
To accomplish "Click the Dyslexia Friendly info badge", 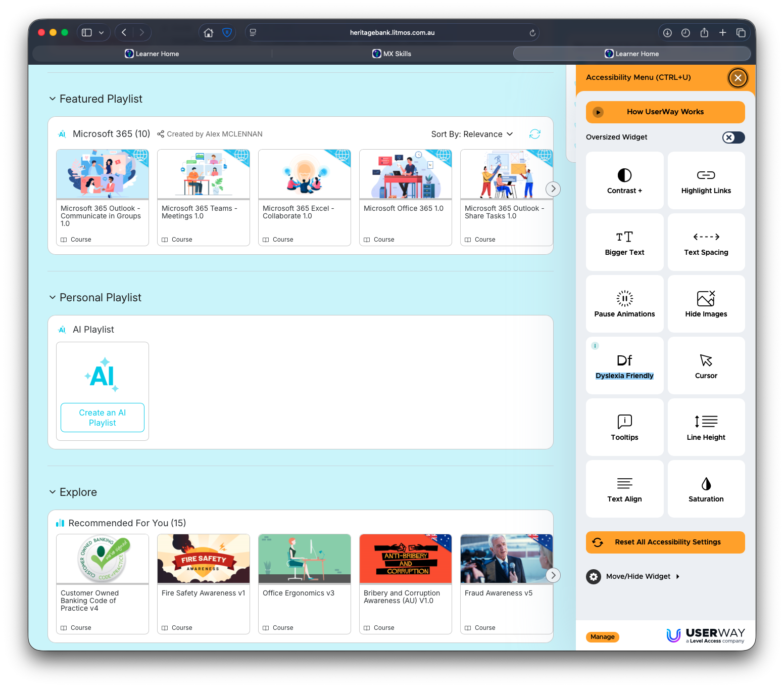I will pyautogui.click(x=595, y=346).
